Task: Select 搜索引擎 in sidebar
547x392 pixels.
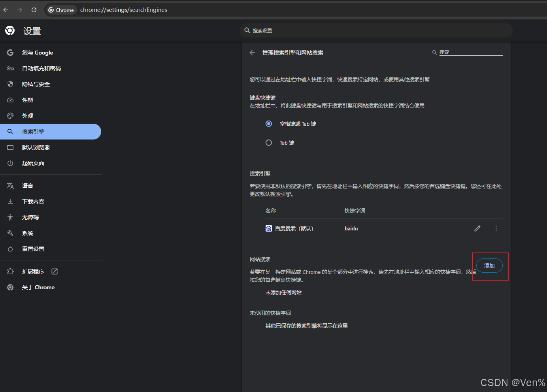Action: pyautogui.click(x=51, y=132)
